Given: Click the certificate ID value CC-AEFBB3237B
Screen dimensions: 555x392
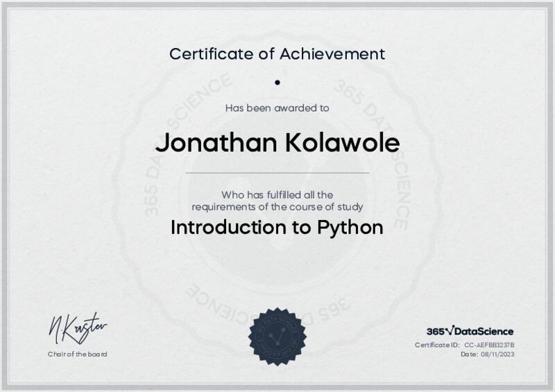Looking at the screenshot, I should point(490,345).
